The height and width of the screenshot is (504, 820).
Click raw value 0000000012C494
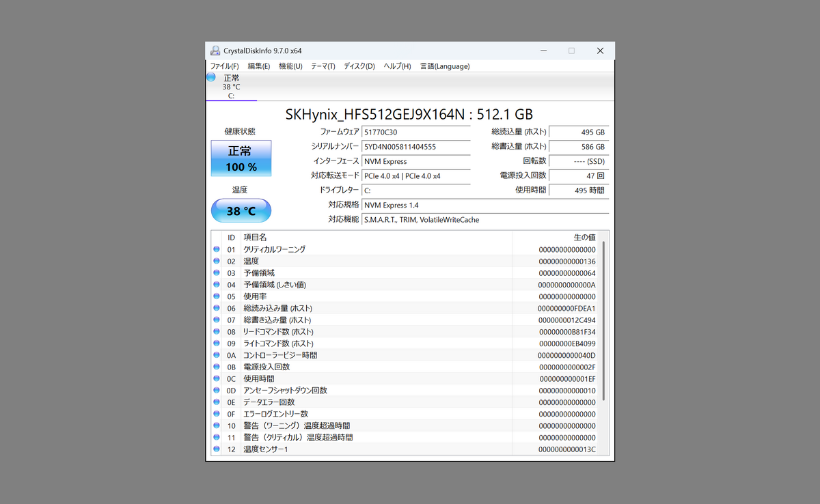pos(567,320)
